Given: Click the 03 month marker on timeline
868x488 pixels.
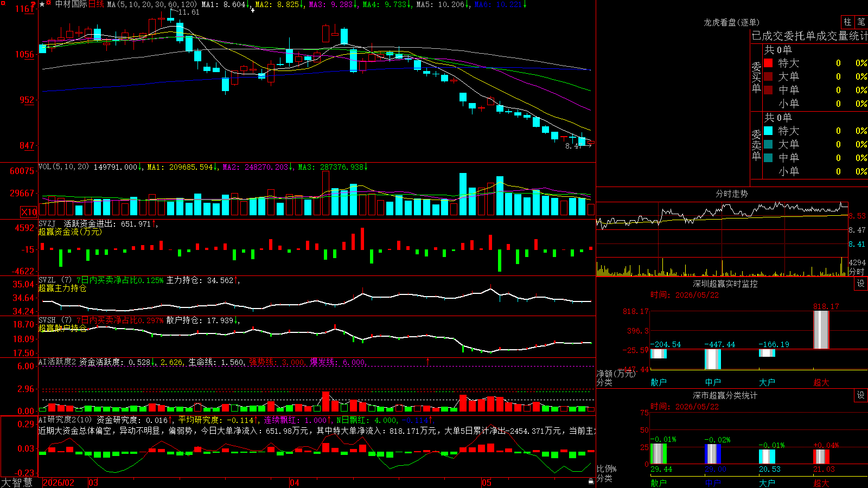Looking at the screenshot, I should (x=93, y=483).
